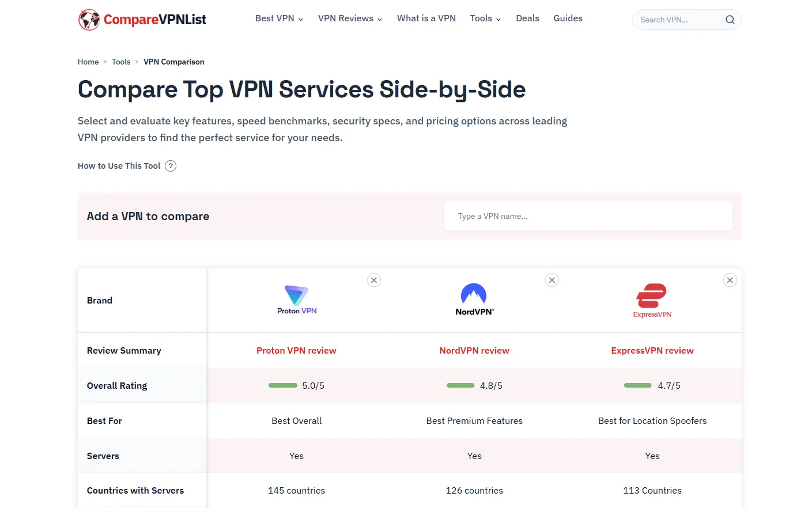
Task: Click the Proton VPN logo
Action: pyautogui.click(x=297, y=300)
